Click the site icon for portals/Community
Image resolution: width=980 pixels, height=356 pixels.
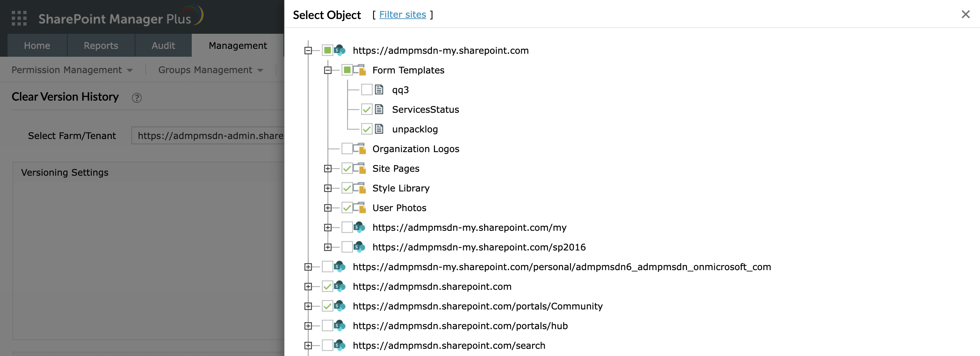click(x=340, y=306)
